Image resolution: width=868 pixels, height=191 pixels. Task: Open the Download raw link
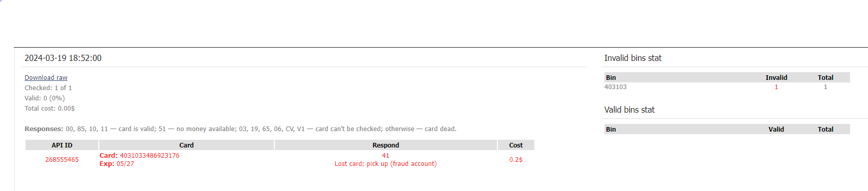(x=46, y=78)
